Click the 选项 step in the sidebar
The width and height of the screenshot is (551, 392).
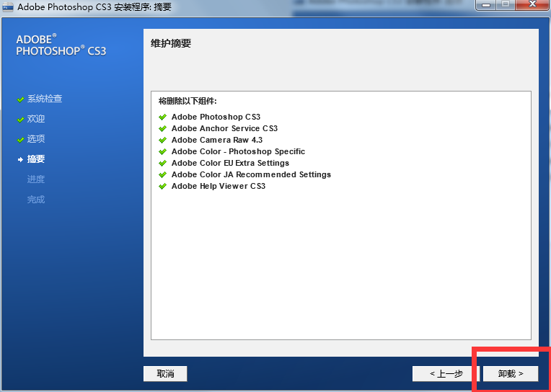point(36,139)
